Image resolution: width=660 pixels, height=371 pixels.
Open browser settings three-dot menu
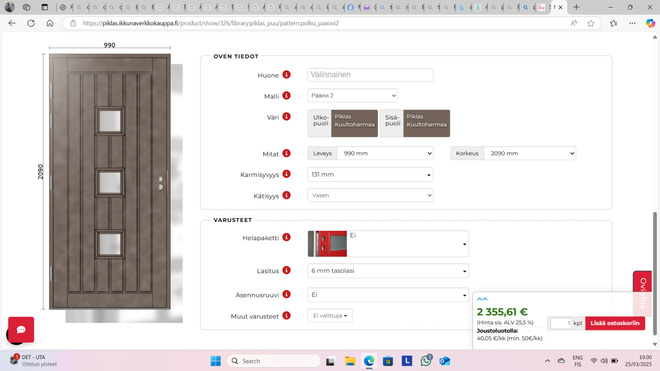click(x=632, y=23)
